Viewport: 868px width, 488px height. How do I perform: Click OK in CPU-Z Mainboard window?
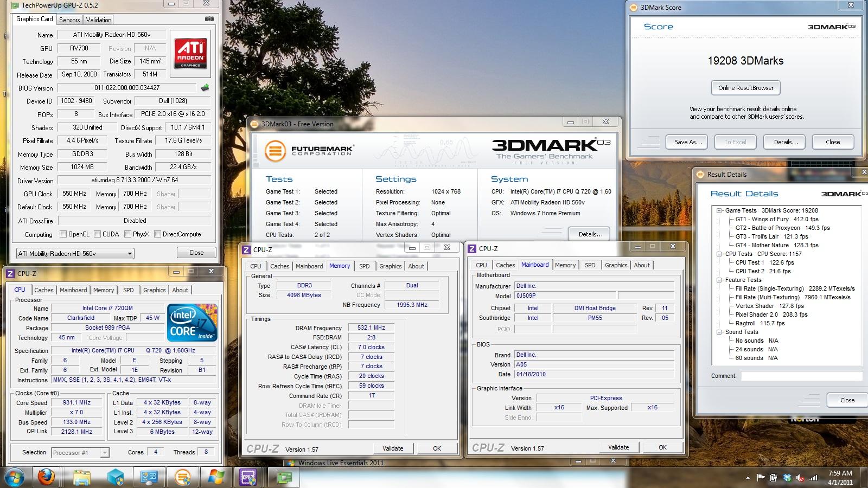[662, 447]
